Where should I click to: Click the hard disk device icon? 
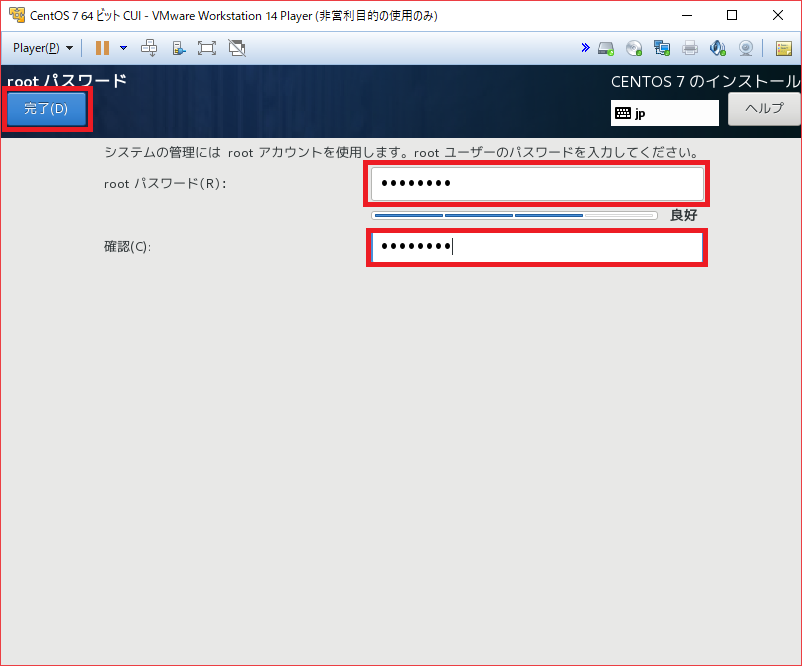click(606, 48)
